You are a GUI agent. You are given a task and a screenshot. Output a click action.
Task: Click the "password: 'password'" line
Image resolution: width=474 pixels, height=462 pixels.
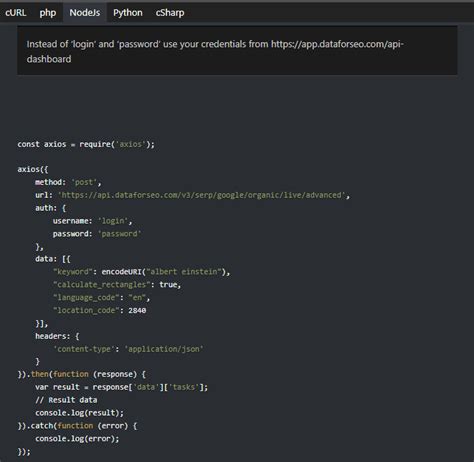pos(97,234)
